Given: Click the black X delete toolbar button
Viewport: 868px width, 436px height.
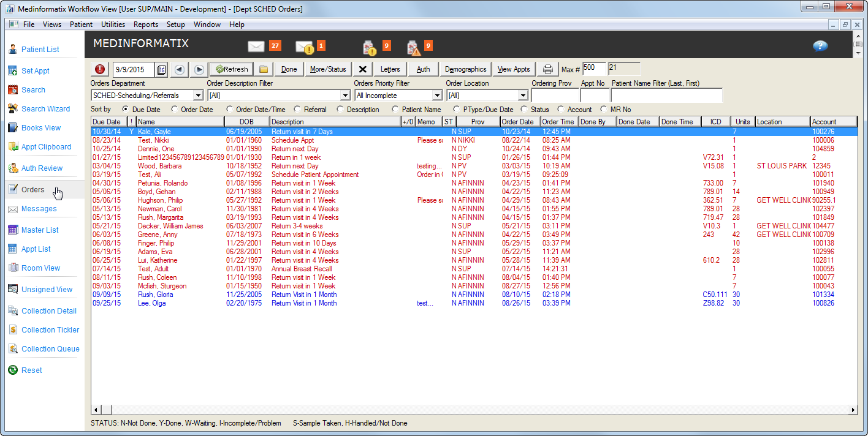Looking at the screenshot, I should [x=362, y=69].
